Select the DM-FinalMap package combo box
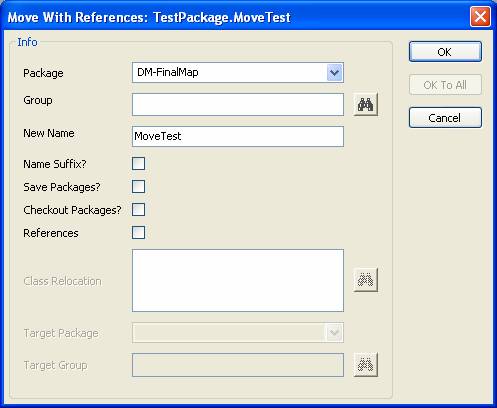 click(x=238, y=72)
